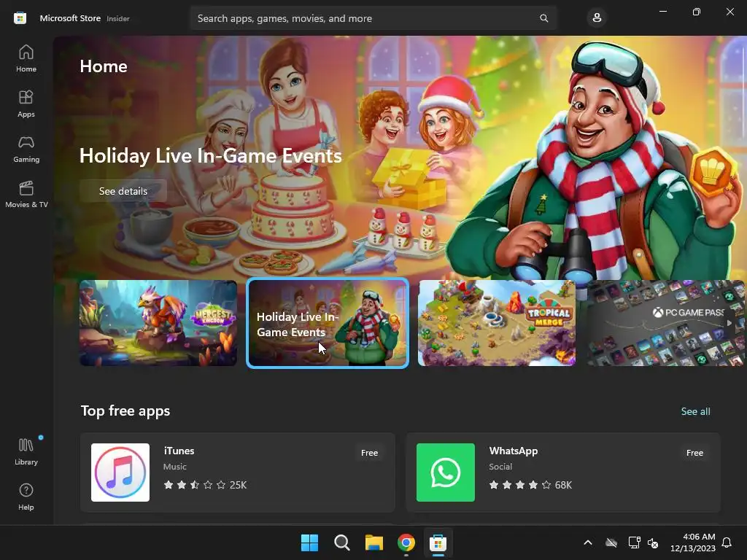Image resolution: width=747 pixels, height=560 pixels.
Task: Show hidden system tray icons
Action: (x=588, y=542)
